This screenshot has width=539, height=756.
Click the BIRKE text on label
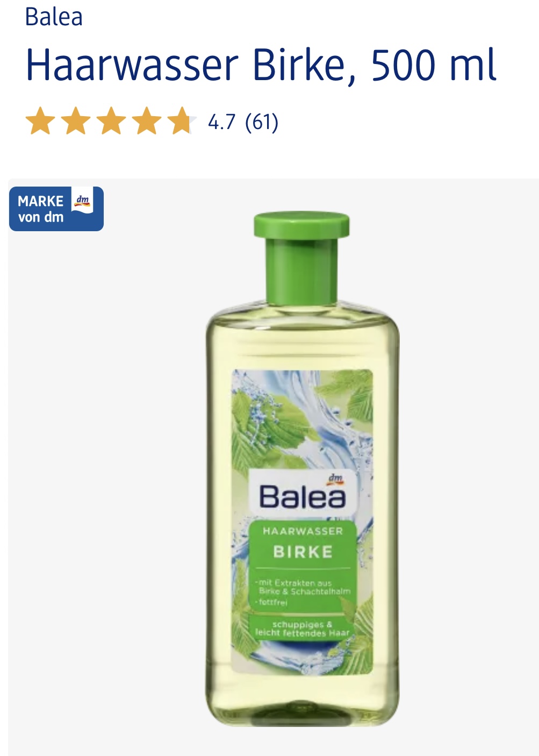point(303,552)
